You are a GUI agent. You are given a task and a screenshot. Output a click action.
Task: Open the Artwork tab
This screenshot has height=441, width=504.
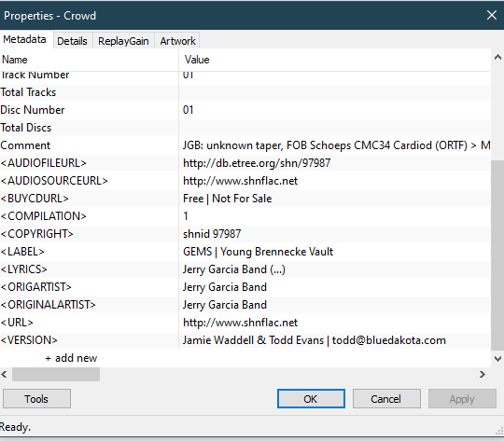[x=177, y=41]
